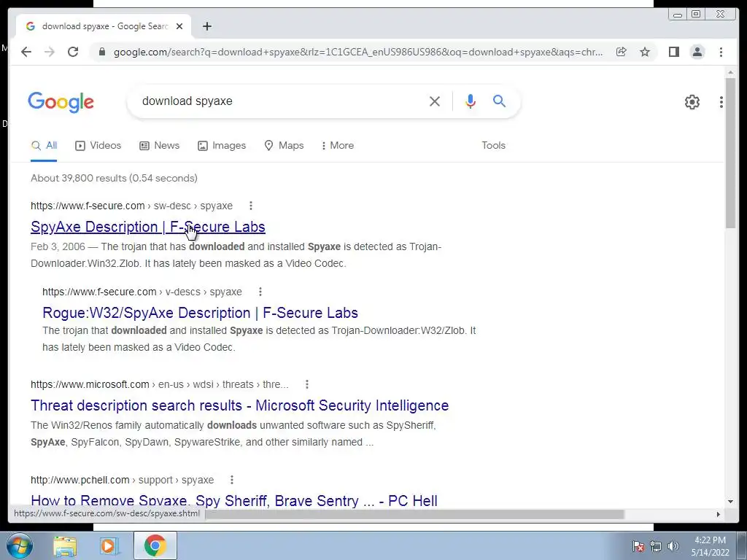This screenshot has height=560, width=747.
Task: Click the f-secure.com sw-desc spyaxe URL text
Action: (x=131, y=206)
